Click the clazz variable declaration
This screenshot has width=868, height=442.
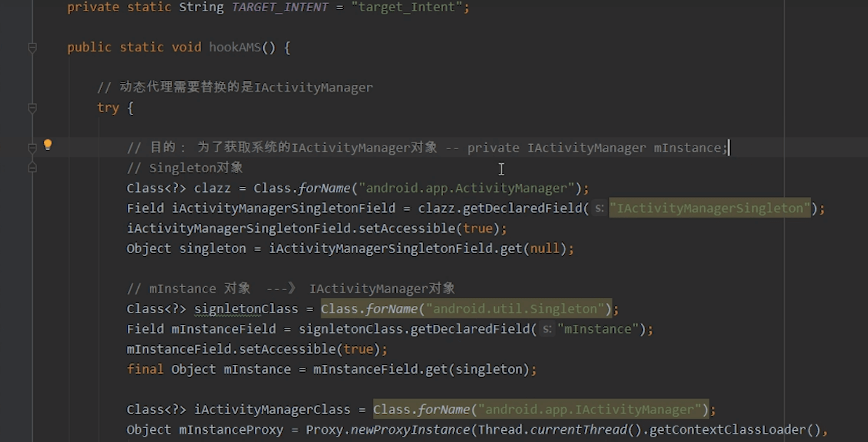tap(213, 188)
